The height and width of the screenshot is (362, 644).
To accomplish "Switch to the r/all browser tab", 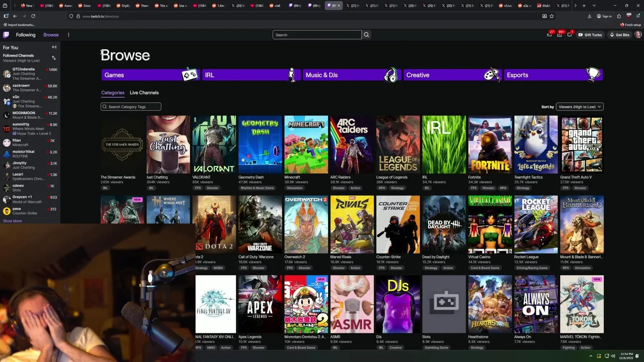I will (275, 6).
